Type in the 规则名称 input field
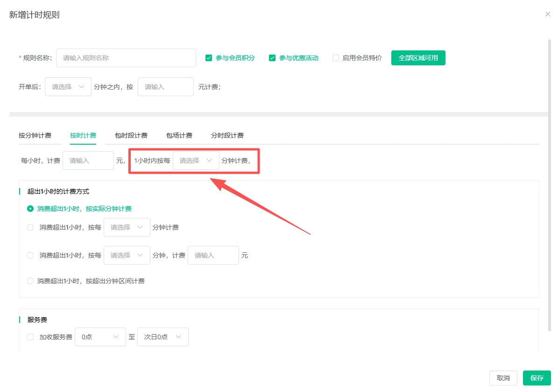The height and width of the screenshot is (392, 558). click(x=126, y=58)
